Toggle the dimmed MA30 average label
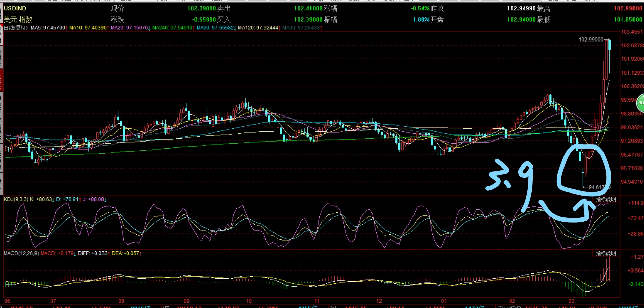This screenshot has height=308, width=644. [x=302, y=28]
